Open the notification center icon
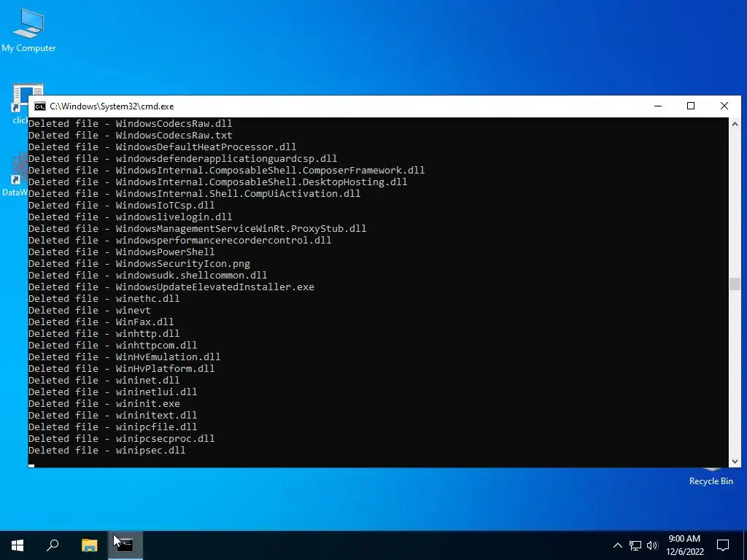 [723, 545]
